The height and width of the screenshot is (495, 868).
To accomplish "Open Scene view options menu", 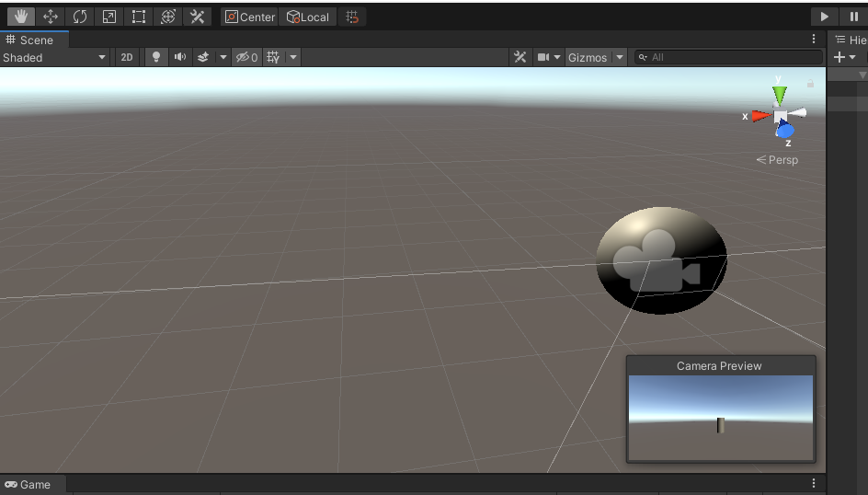I will pyautogui.click(x=814, y=39).
